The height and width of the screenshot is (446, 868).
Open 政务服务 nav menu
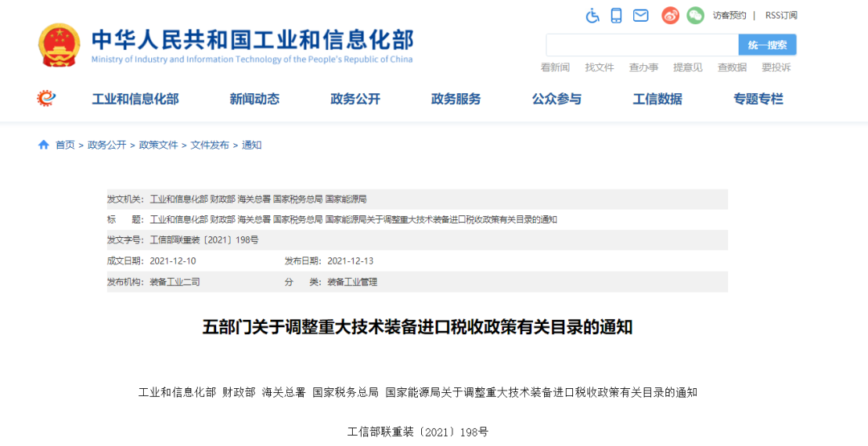click(457, 99)
